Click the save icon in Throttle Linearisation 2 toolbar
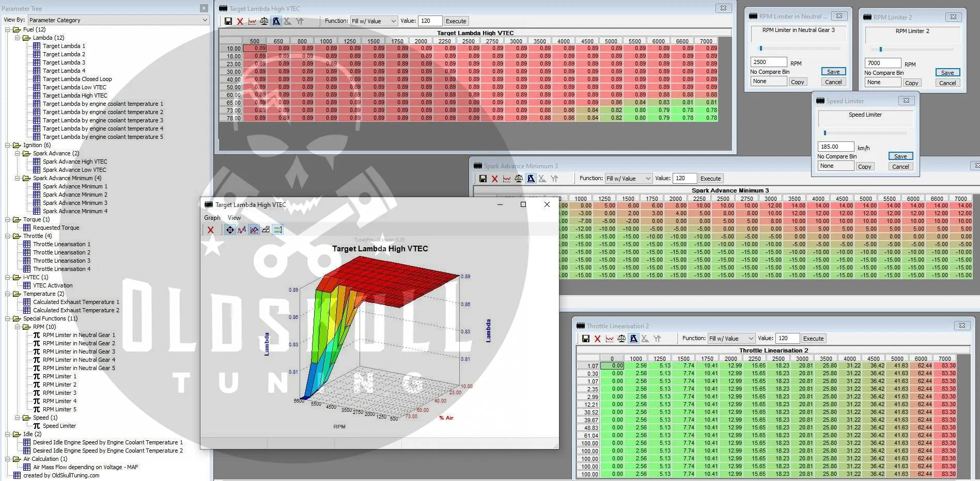 (586, 339)
